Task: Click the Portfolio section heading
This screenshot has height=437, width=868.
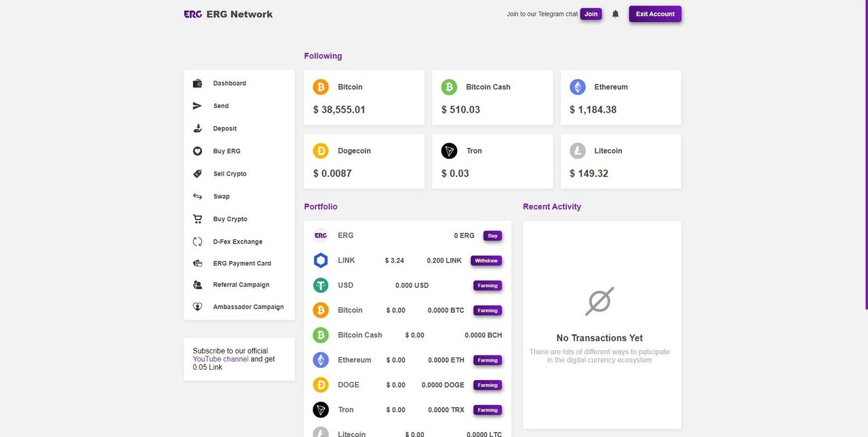Action: point(321,206)
